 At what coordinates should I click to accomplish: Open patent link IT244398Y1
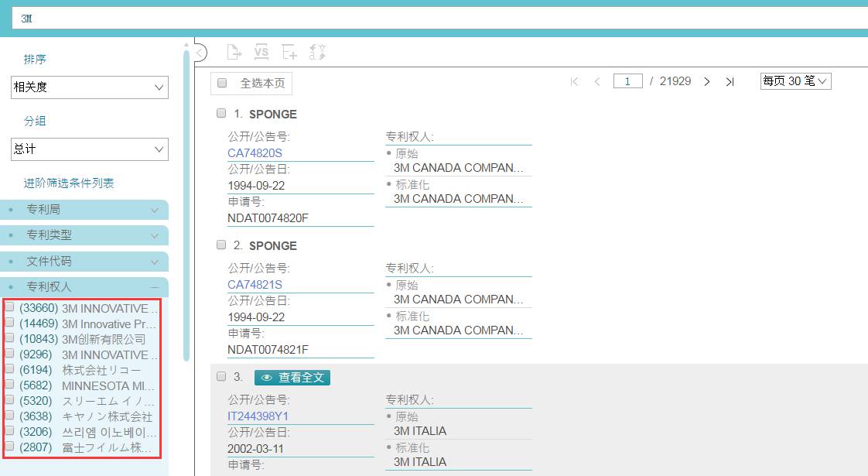[258, 416]
